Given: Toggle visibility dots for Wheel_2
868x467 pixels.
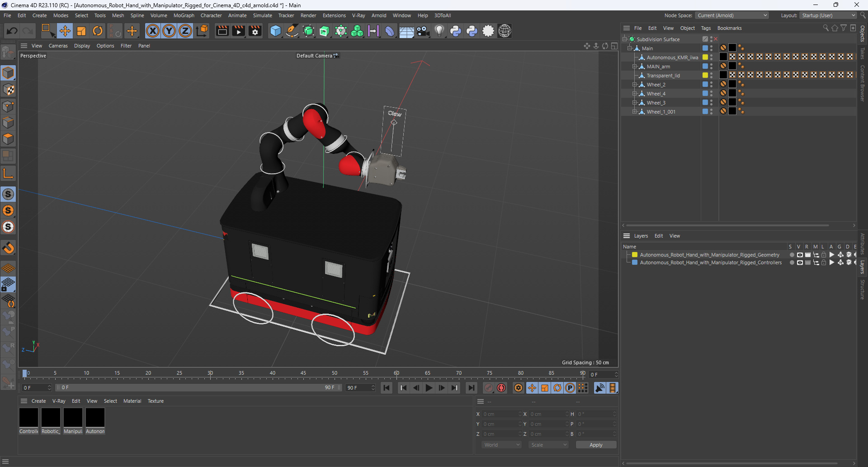Looking at the screenshot, I should pyautogui.click(x=712, y=84).
